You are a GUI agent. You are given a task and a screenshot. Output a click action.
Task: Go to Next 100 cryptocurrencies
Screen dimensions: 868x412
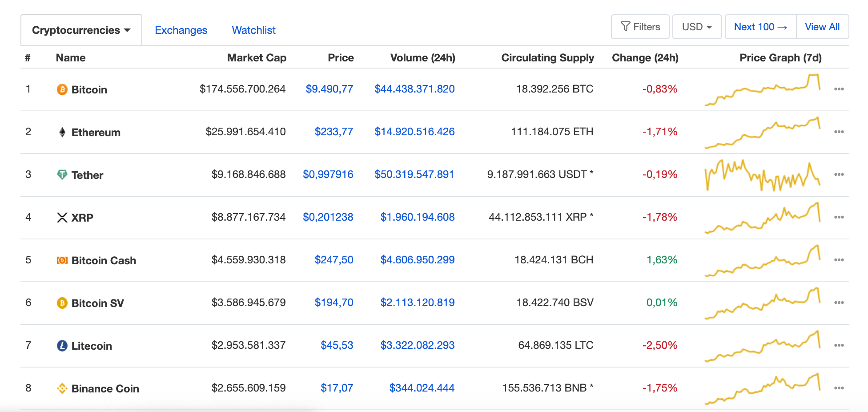point(760,27)
